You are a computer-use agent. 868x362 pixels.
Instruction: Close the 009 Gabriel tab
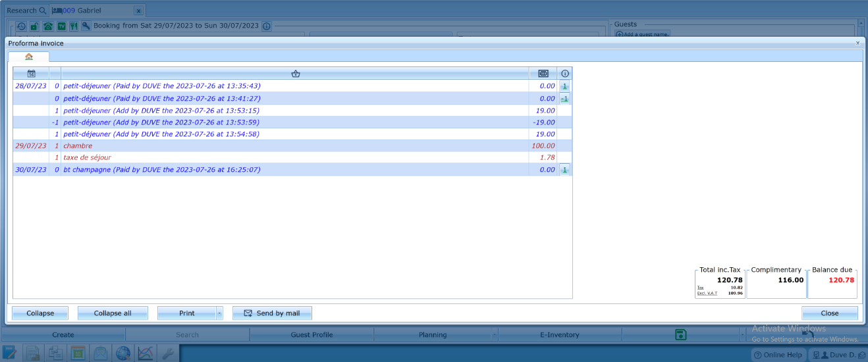[138, 11]
